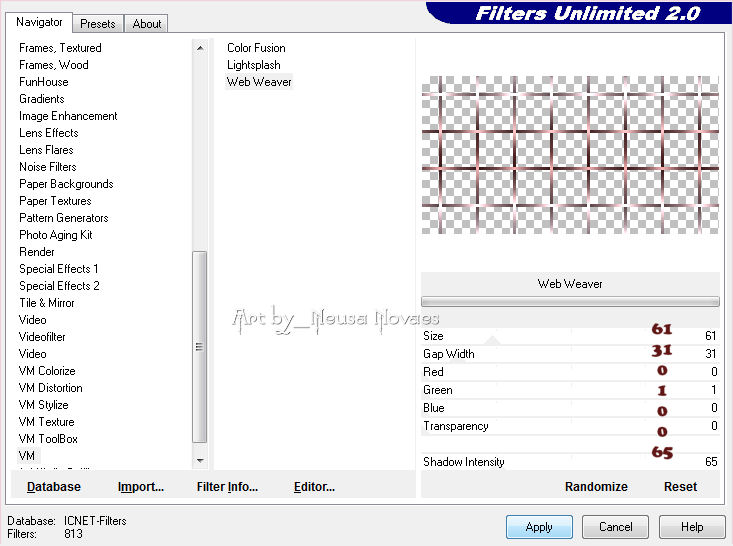733x546 pixels.
Task: Select VM Stylize category
Action: coord(43,405)
